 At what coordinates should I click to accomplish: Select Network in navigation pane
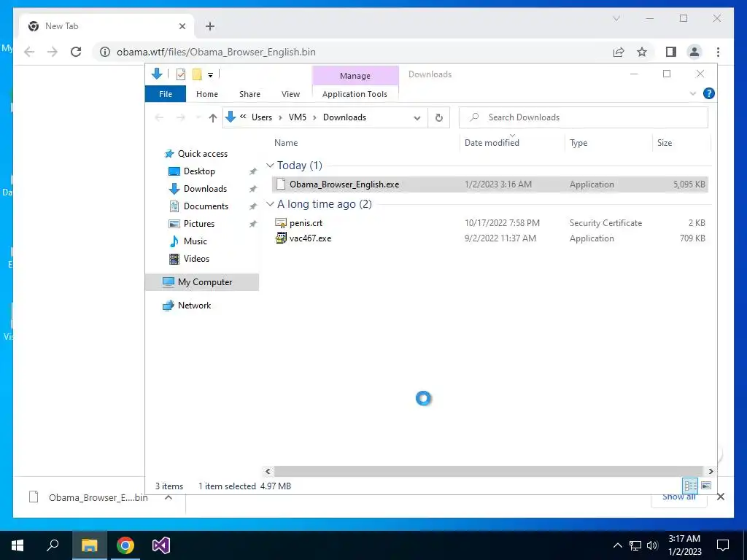point(194,306)
